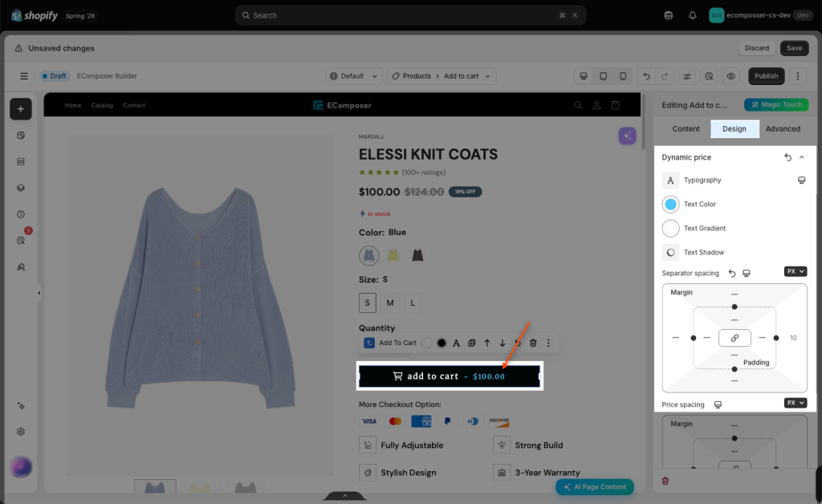The width and height of the screenshot is (822, 504).
Task: Open floating toolbar three-dot menu
Action: (x=548, y=343)
